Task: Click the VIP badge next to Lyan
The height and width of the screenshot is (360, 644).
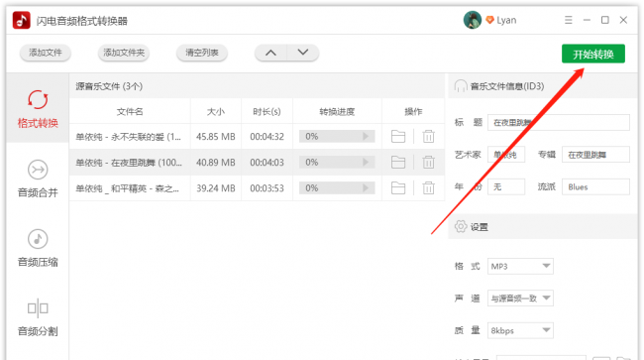Action: click(x=489, y=20)
